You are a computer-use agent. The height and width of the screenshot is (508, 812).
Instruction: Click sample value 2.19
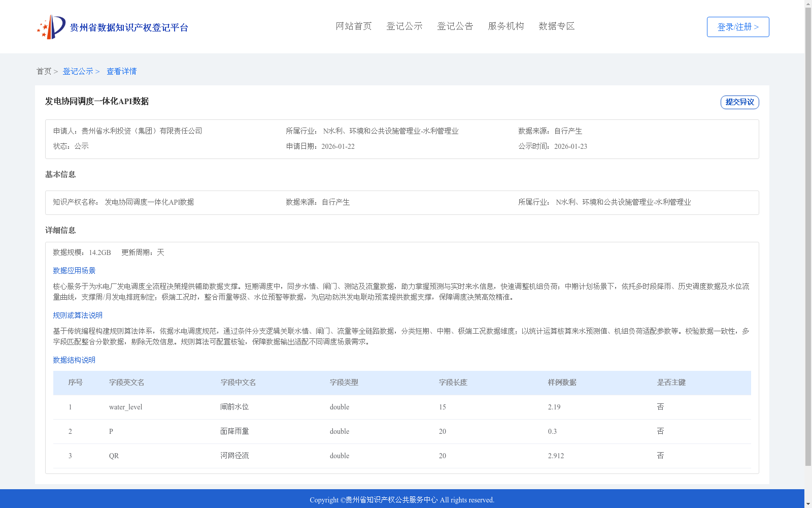coord(554,407)
